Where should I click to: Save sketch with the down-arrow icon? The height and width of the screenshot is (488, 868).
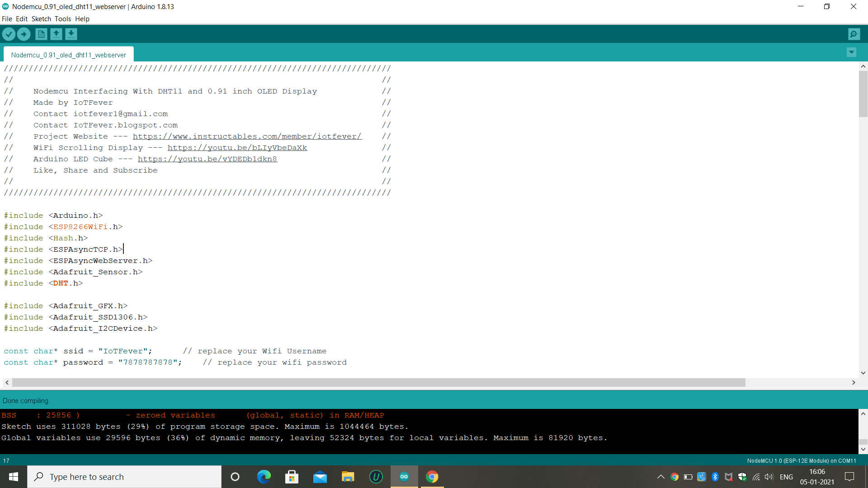coord(71,34)
